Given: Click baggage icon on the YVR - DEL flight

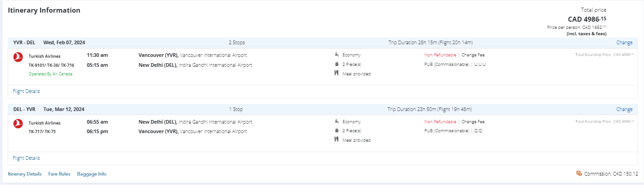Looking at the screenshot, I should tap(336, 65).
